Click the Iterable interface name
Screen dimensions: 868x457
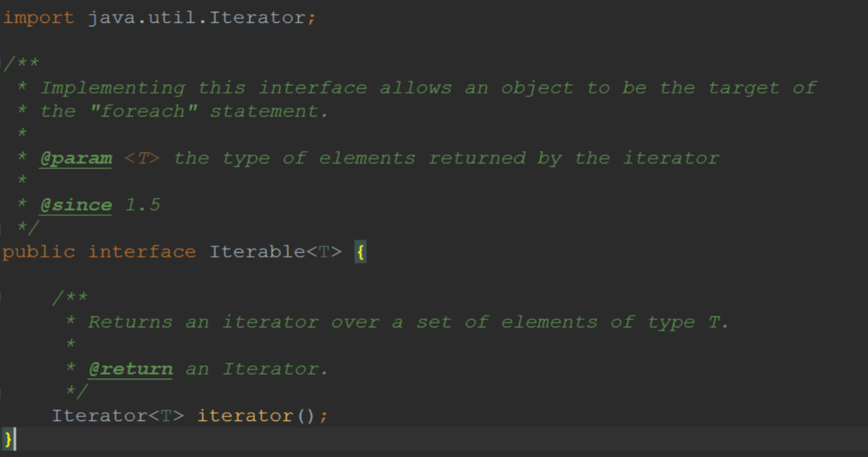point(257,252)
